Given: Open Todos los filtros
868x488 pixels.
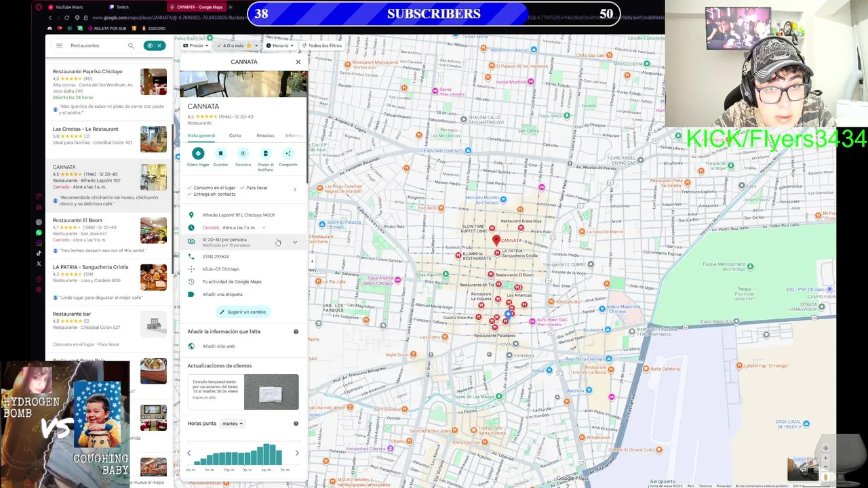Looking at the screenshot, I should [x=322, y=45].
